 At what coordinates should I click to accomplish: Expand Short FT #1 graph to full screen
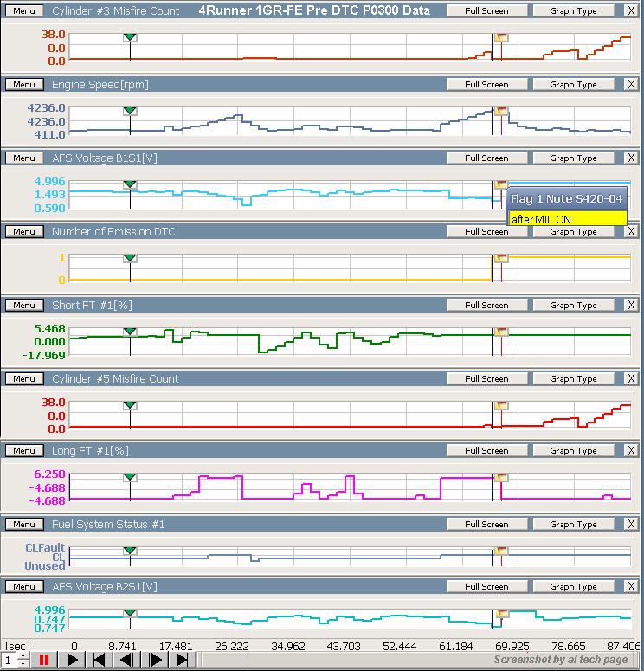pyautogui.click(x=486, y=306)
